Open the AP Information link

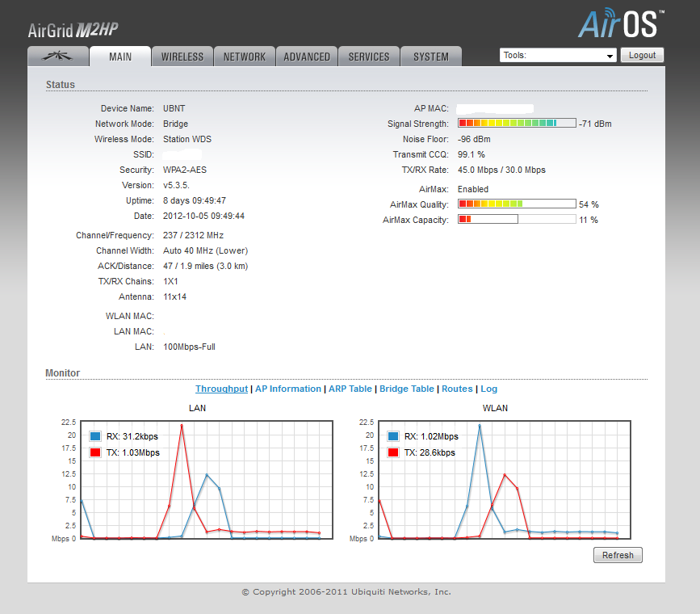288,389
